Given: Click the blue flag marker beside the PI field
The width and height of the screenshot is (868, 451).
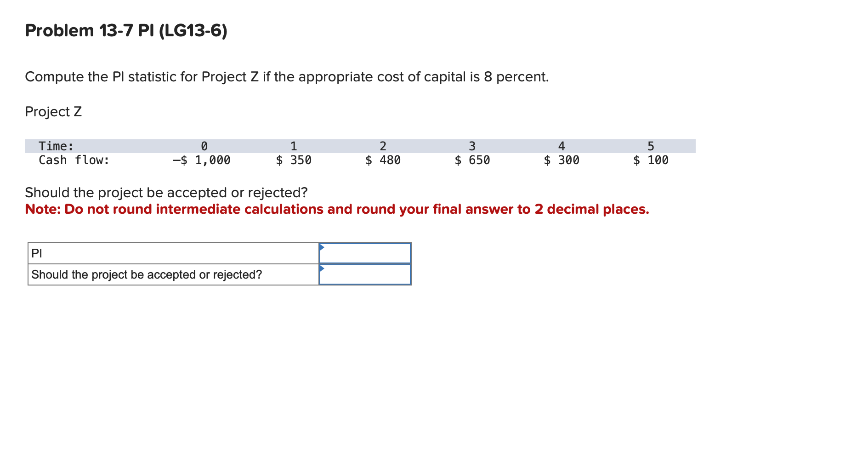Looking at the screenshot, I should click(x=323, y=248).
